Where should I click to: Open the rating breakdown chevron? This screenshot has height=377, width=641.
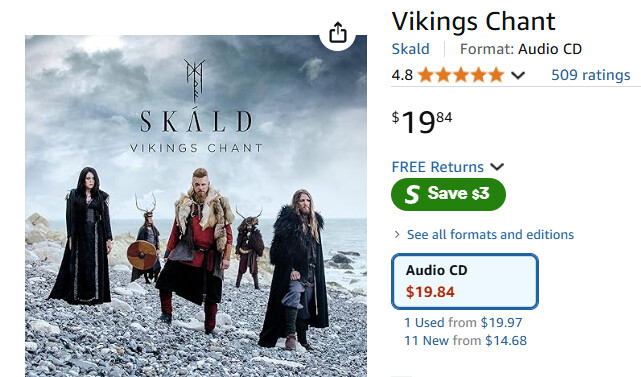click(x=518, y=76)
